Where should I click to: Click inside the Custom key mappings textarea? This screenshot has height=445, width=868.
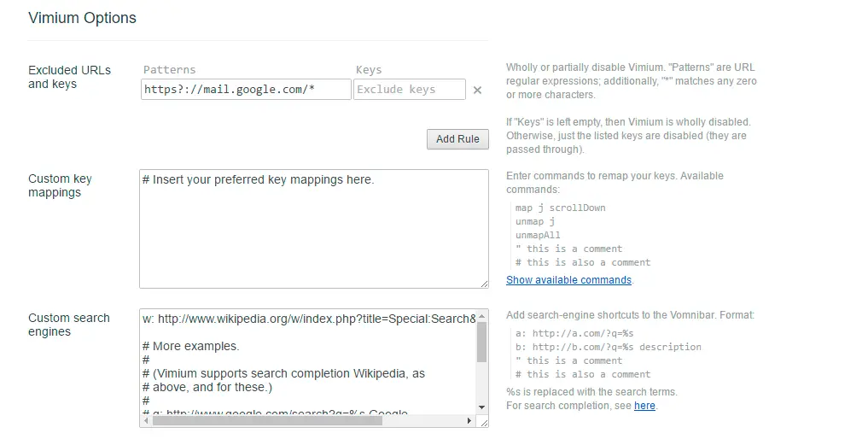click(x=313, y=231)
